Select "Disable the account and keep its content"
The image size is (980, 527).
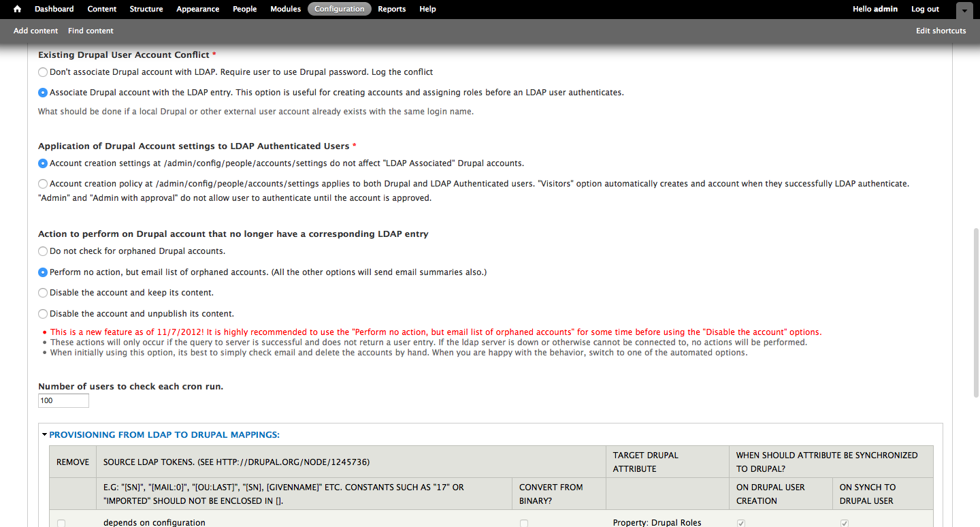coord(43,293)
